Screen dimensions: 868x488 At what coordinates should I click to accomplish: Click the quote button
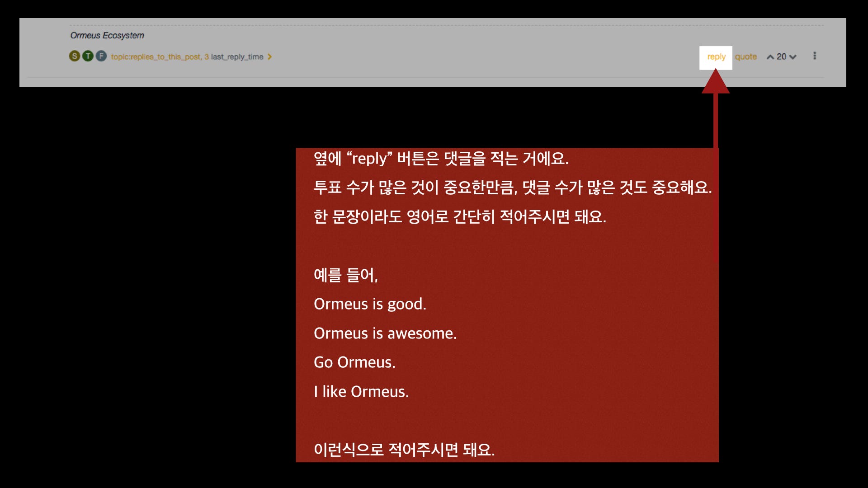pos(745,57)
